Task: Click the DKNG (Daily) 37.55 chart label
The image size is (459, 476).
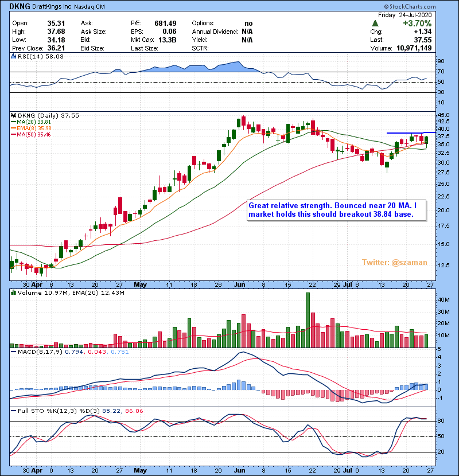Action: (x=48, y=116)
